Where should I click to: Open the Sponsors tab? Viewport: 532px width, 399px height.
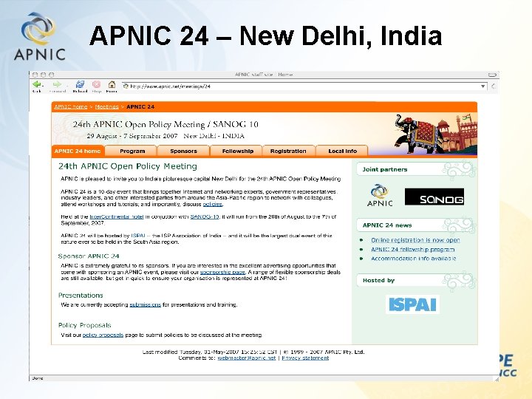(183, 151)
